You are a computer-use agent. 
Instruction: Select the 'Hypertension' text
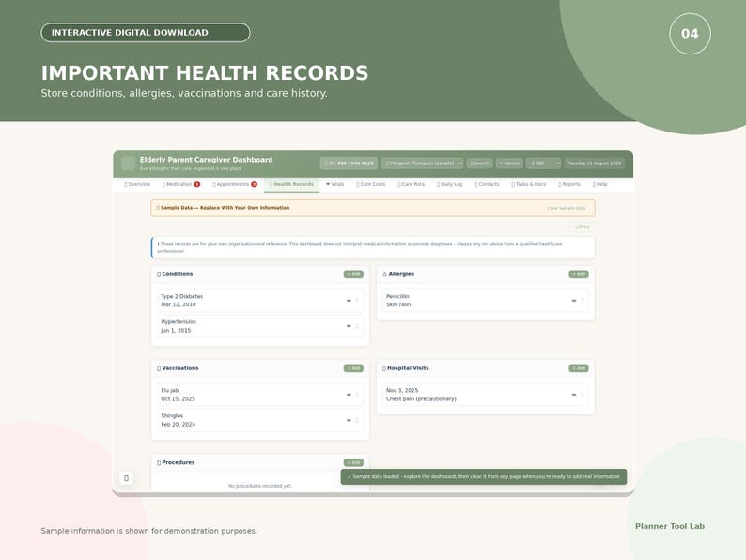click(x=179, y=322)
